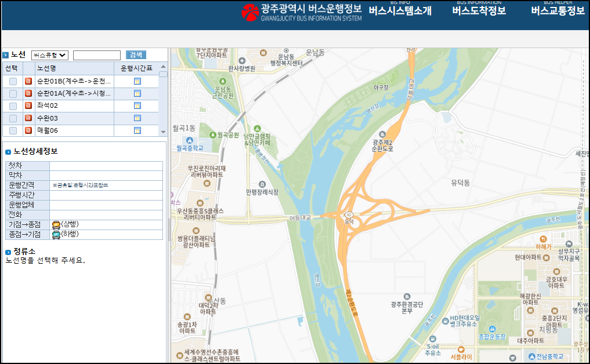The width and height of the screenshot is (590, 364).
Task: Click the 광주제2순환도로 marker on map
Action: point(383,134)
